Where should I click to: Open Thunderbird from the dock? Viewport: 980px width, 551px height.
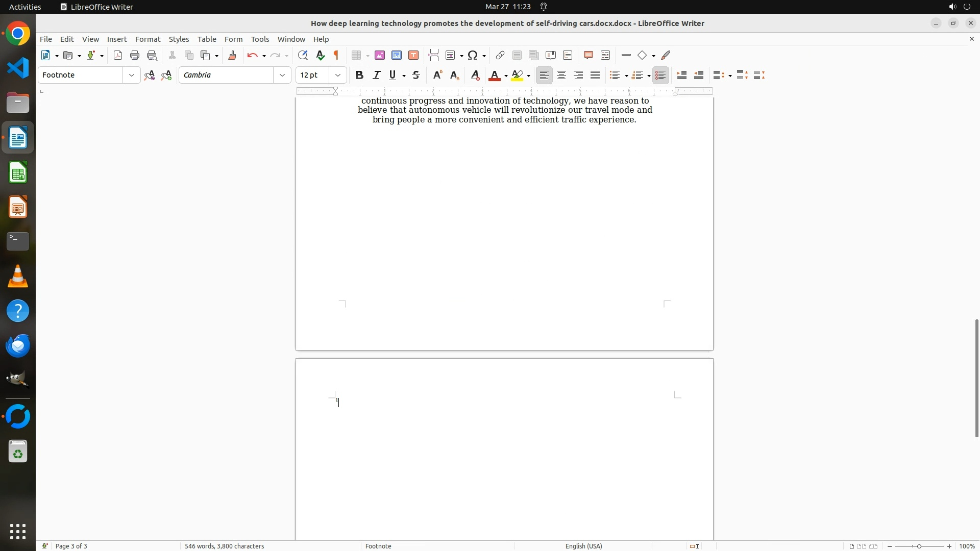point(18,346)
